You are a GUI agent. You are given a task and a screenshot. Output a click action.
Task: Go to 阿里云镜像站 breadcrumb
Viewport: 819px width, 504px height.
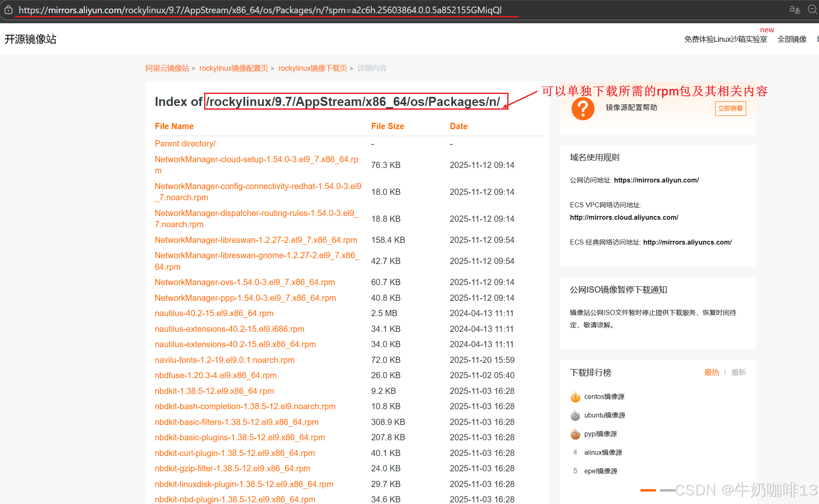[167, 68]
